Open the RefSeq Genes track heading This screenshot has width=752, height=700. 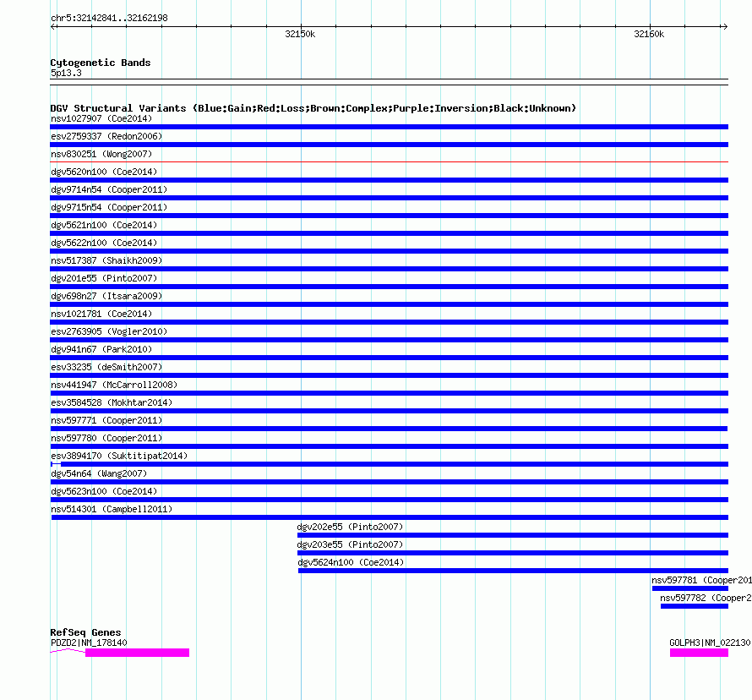86,632
